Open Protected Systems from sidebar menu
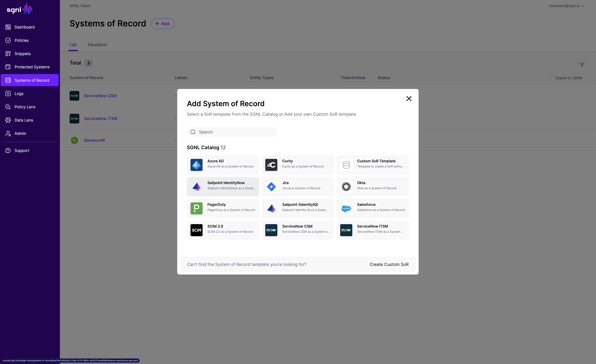This screenshot has width=596, height=364. [30, 67]
